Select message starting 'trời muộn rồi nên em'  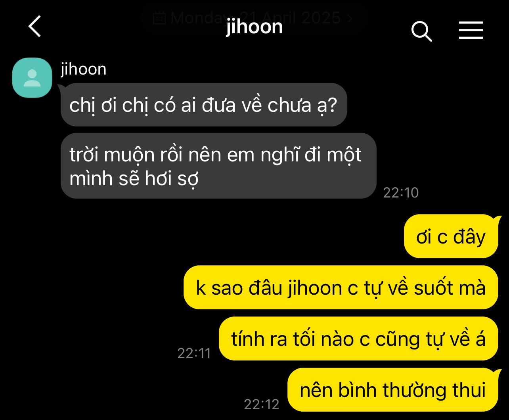pyautogui.click(x=218, y=166)
